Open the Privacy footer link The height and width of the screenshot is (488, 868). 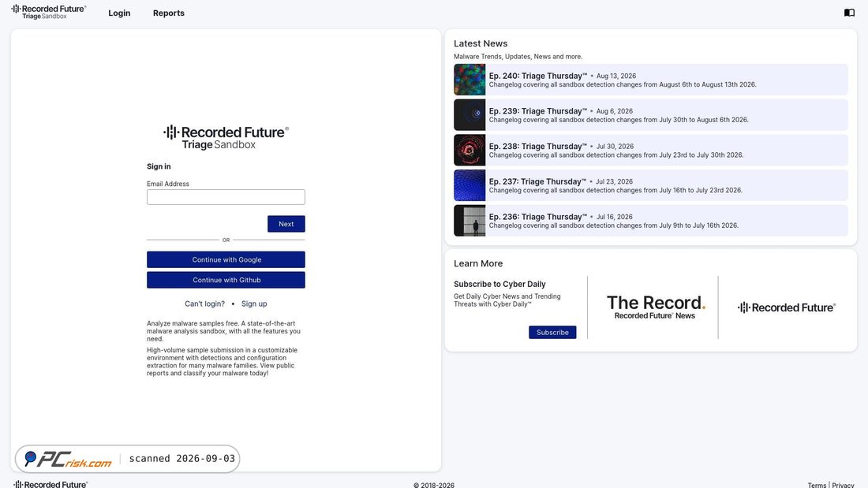pyautogui.click(x=843, y=485)
